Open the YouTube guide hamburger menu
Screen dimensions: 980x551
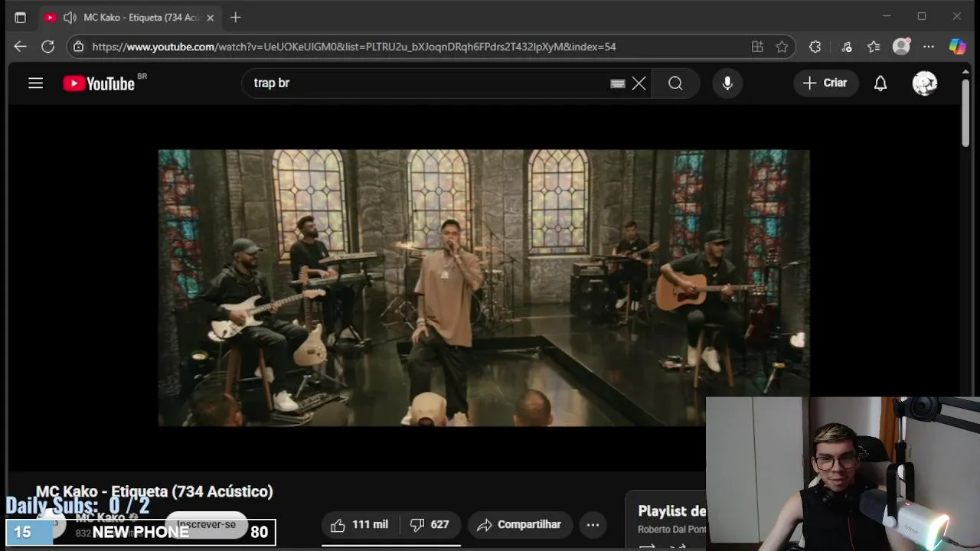[36, 83]
